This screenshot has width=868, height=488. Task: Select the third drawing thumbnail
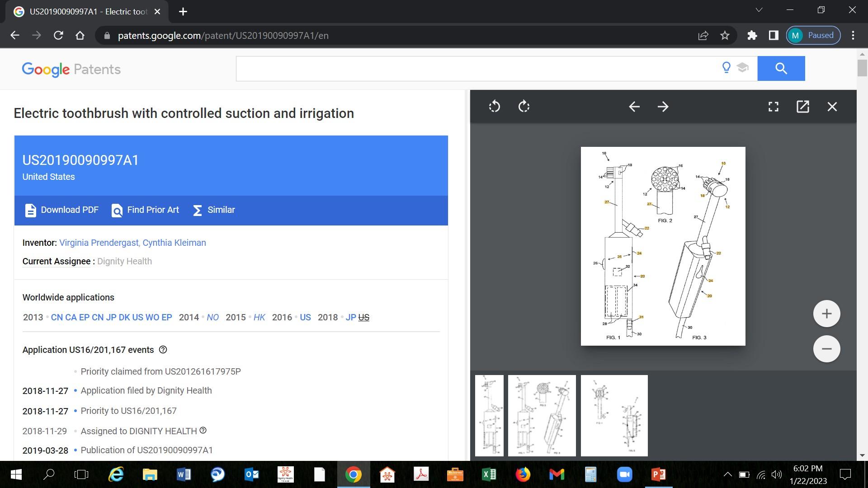(614, 415)
